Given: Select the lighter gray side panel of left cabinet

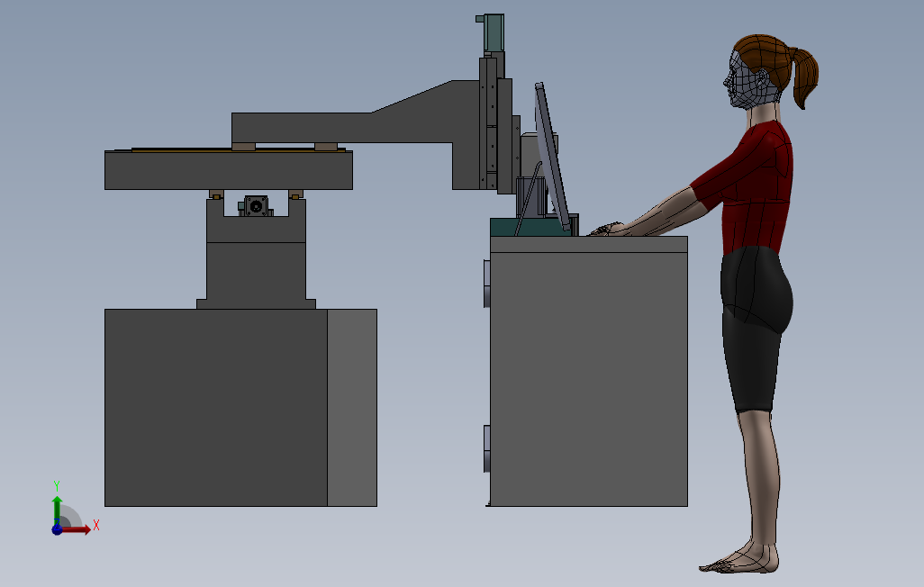Looking at the screenshot, I should point(352,407).
